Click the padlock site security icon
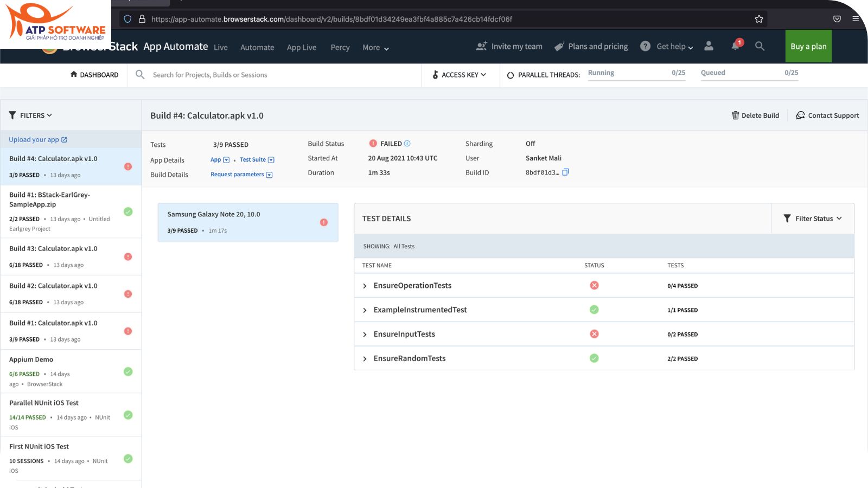868x488 pixels. click(x=142, y=19)
